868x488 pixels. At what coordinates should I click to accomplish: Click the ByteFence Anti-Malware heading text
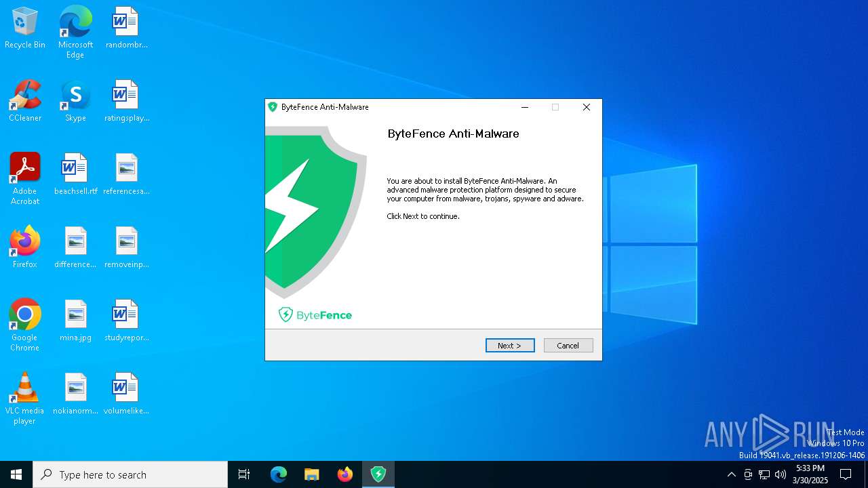(453, 134)
